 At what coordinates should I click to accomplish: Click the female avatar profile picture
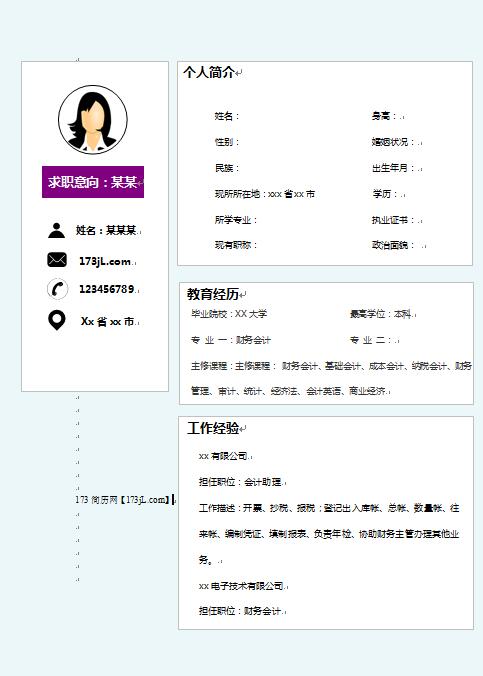pyautogui.click(x=93, y=119)
